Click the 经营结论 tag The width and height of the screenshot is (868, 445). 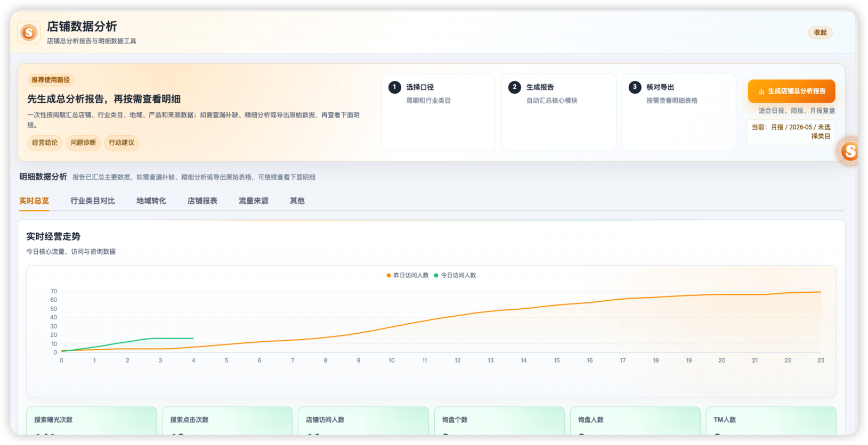(45, 143)
